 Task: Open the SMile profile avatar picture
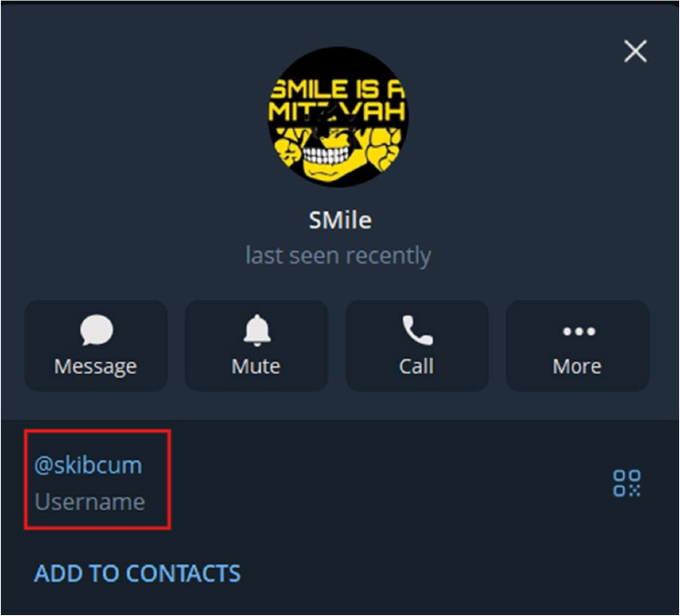[339, 117]
